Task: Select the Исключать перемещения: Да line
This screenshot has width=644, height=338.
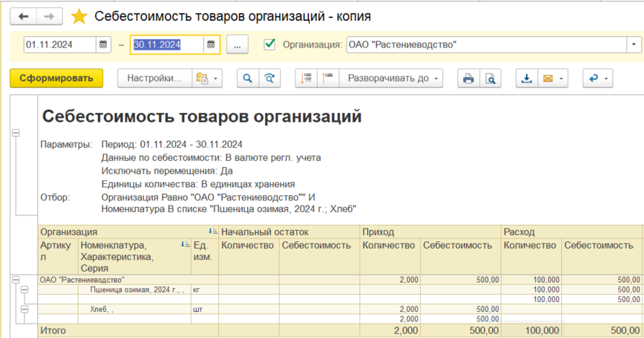Action: click(166, 171)
